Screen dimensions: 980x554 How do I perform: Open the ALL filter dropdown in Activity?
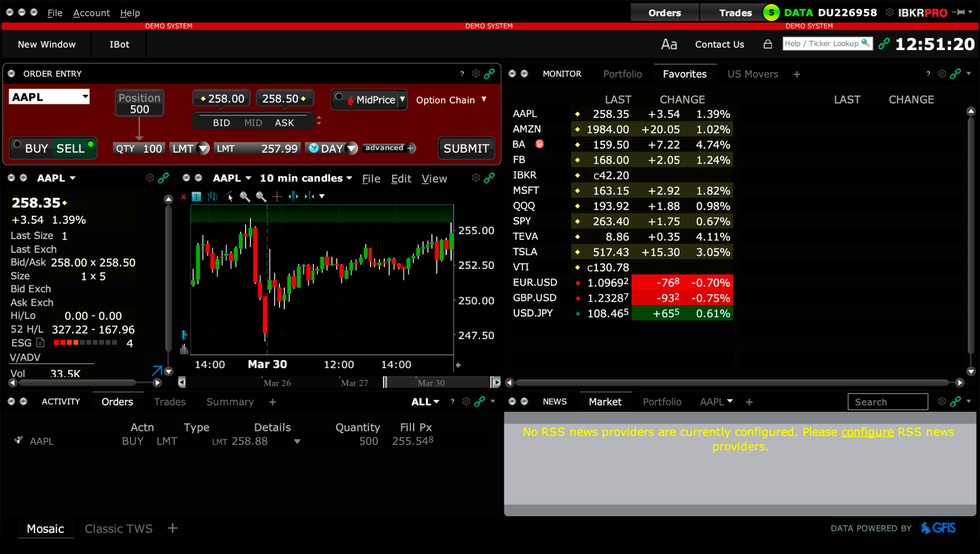click(x=425, y=402)
